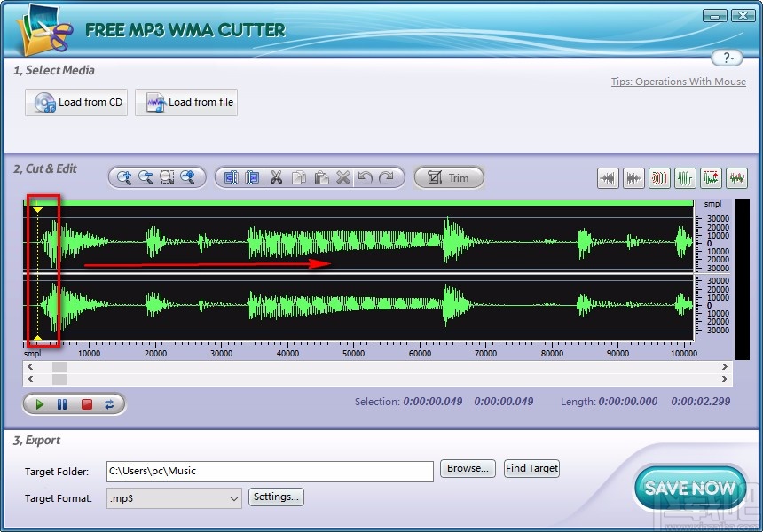Open the Tips: Operations With Mouse link
This screenshot has width=763, height=532.
679,82
